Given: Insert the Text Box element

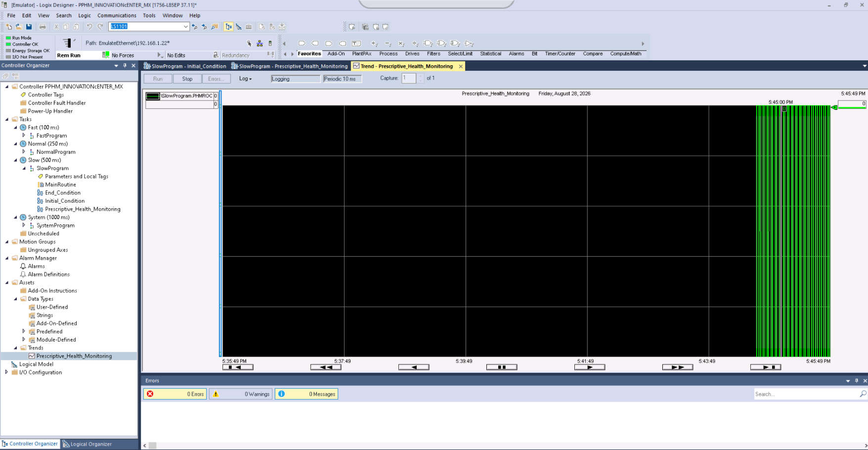Looking at the screenshot, I should [356, 44].
